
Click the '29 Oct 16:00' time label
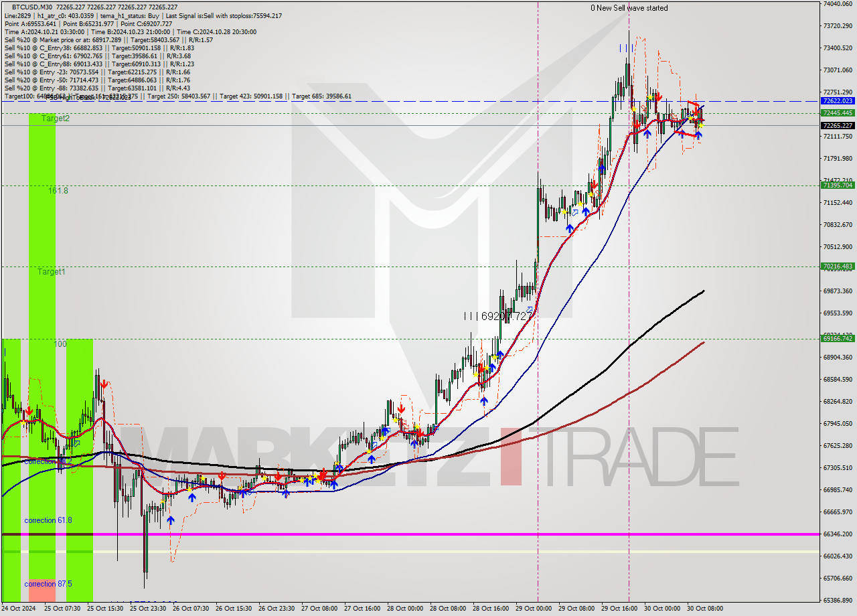point(619,609)
